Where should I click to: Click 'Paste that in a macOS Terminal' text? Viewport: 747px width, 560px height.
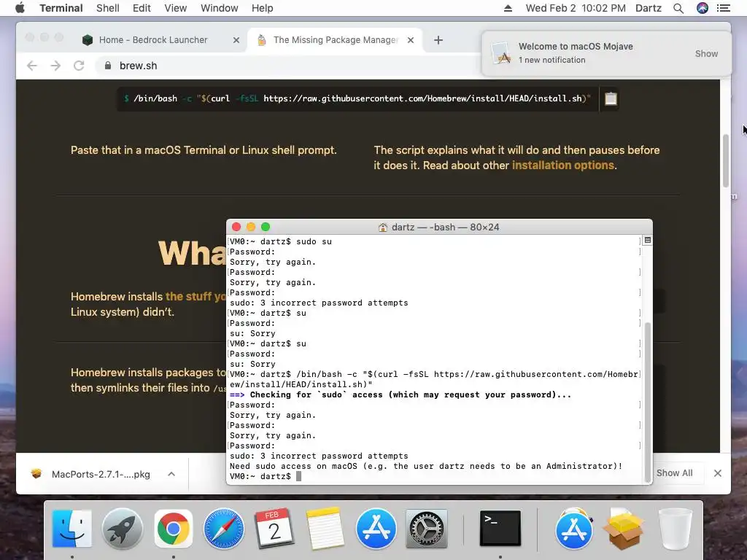[x=204, y=150]
